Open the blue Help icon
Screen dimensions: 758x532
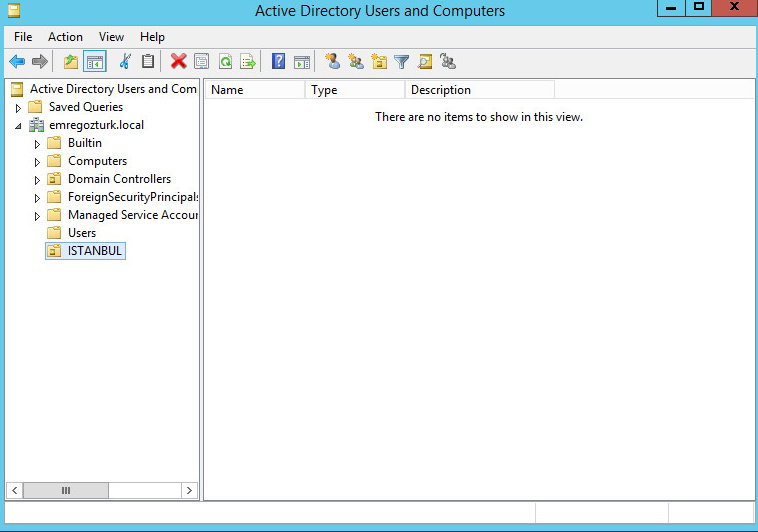(x=278, y=62)
